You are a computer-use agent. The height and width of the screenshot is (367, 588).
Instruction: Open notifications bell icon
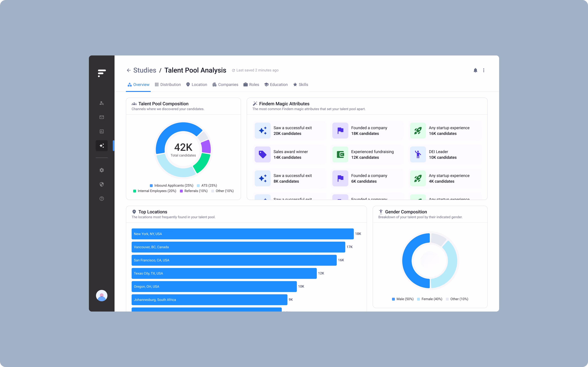click(475, 70)
